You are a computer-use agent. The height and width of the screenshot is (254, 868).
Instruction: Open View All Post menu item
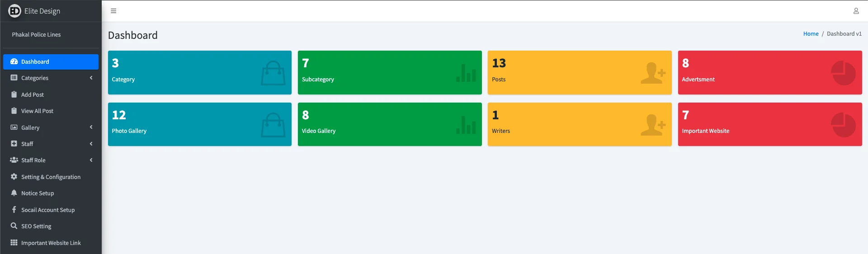click(x=51, y=111)
